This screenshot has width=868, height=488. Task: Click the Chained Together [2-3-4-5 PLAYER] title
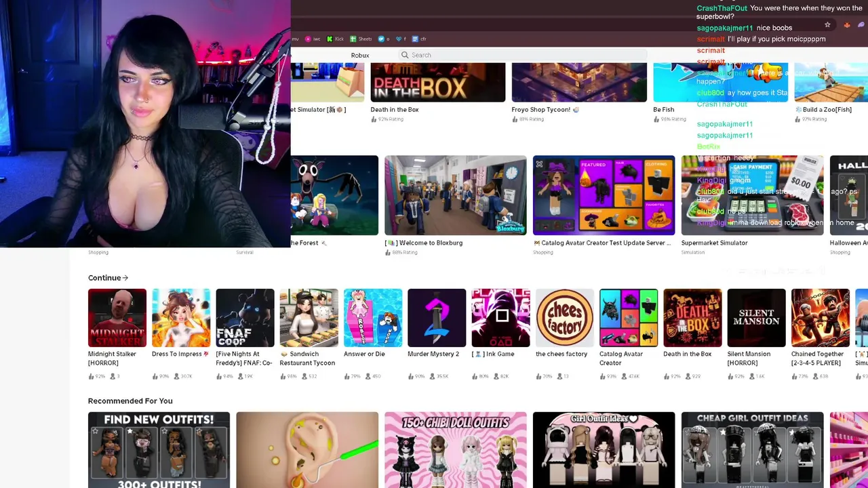(817, 359)
